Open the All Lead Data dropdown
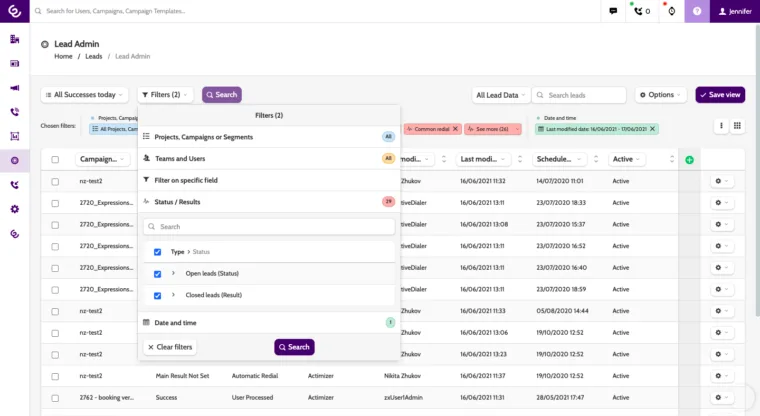The height and width of the screenshot is (416, 760). [x=500, y=95]
